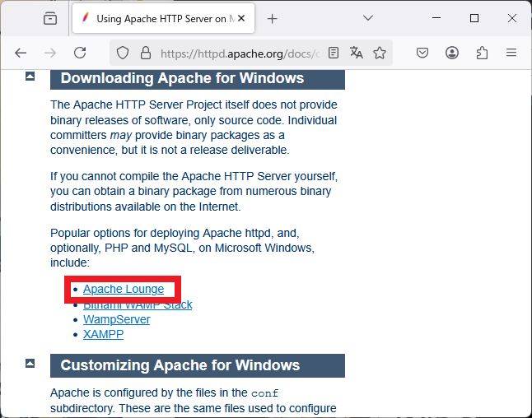Bookmark this page with the star

(380, 53)
